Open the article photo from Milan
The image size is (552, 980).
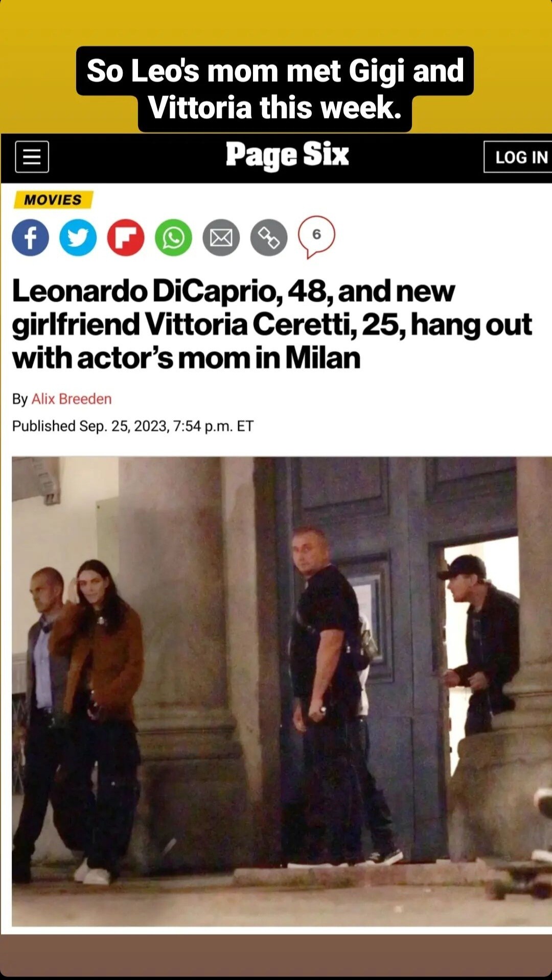click(282, 691)
